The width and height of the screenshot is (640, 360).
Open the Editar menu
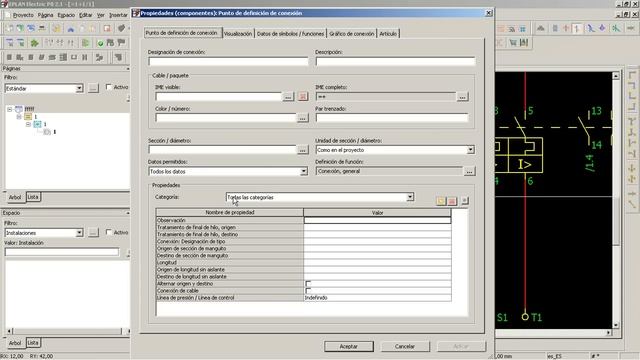85,15
